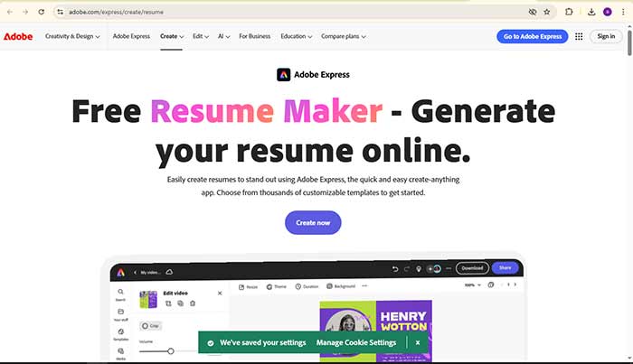
Task: Click the Henry Wotton resume thumbnail
Action: 376,331
